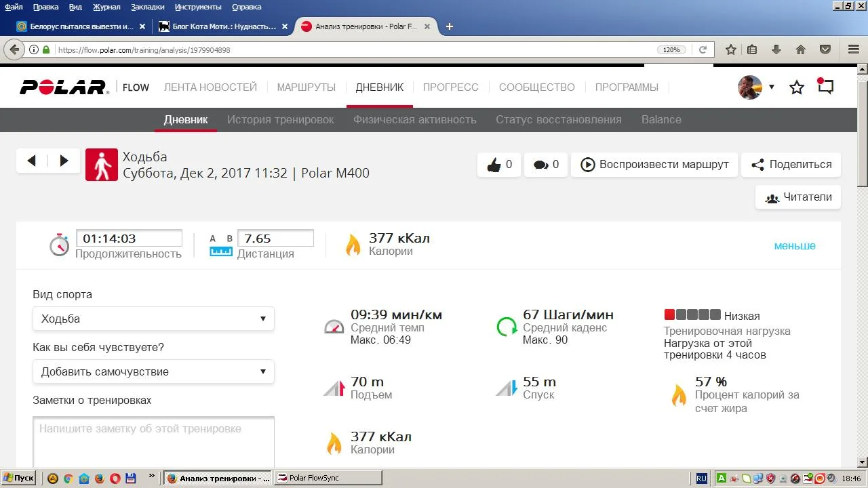Open Windows Пуск start menu

(x=18, y=478)
